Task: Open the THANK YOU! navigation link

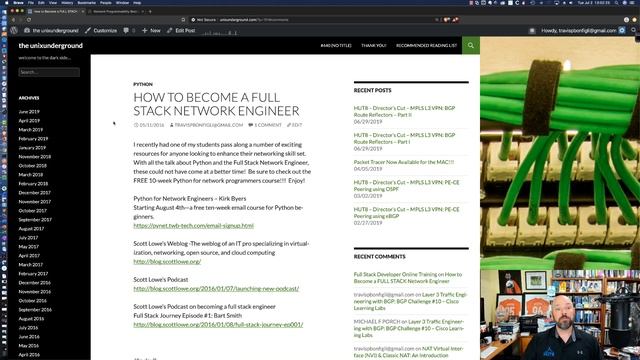Action: coord(373,45)
